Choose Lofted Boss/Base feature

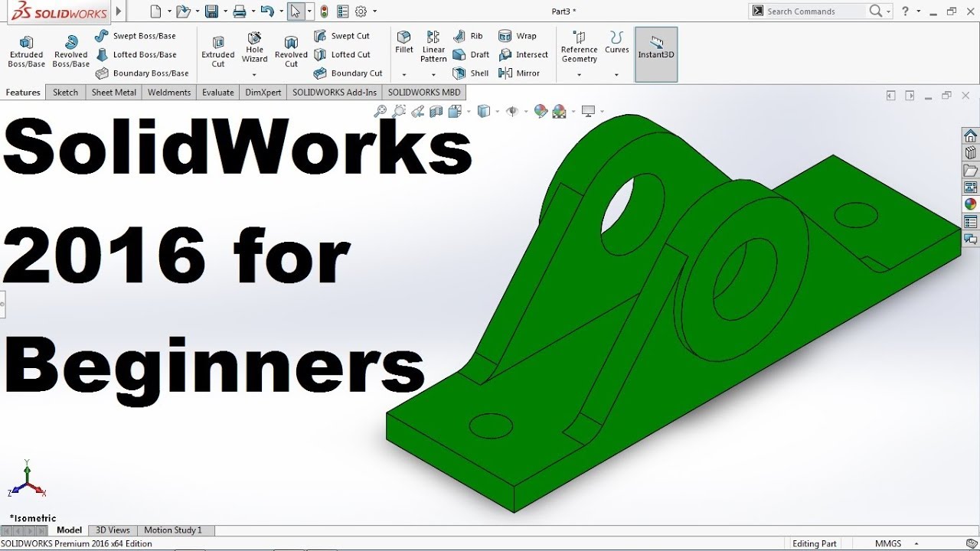tap(136, 55)
